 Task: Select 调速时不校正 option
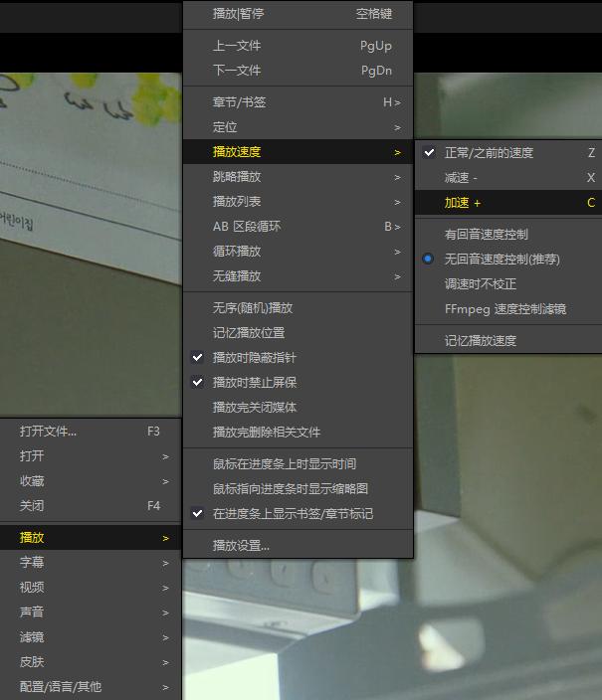pos(509,284)
